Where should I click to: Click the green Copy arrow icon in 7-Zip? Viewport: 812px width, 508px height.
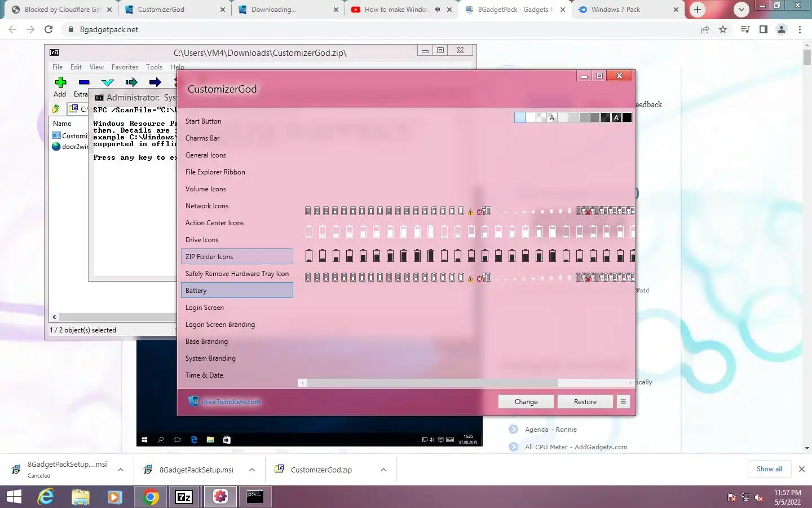pyautogui.click(x=131, y=82)
